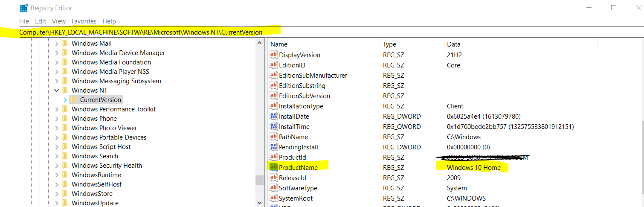The height and width of the screenshot is (207, 644).
Task: Expand the Windows Photo Viewer key
Action: click(x=57, y=128)
